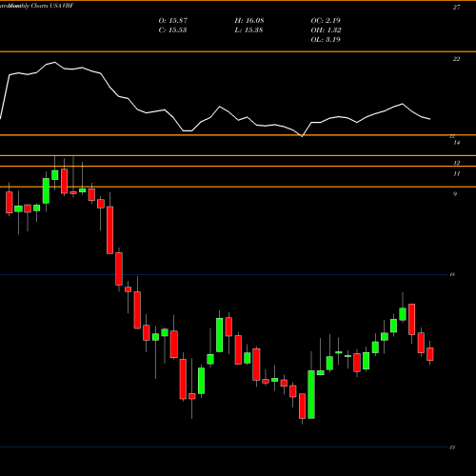The height and width of the screenshot is (476, 476).
Task: Click the 'OC: 2.19' reading
Action: [x=326, y=21]
